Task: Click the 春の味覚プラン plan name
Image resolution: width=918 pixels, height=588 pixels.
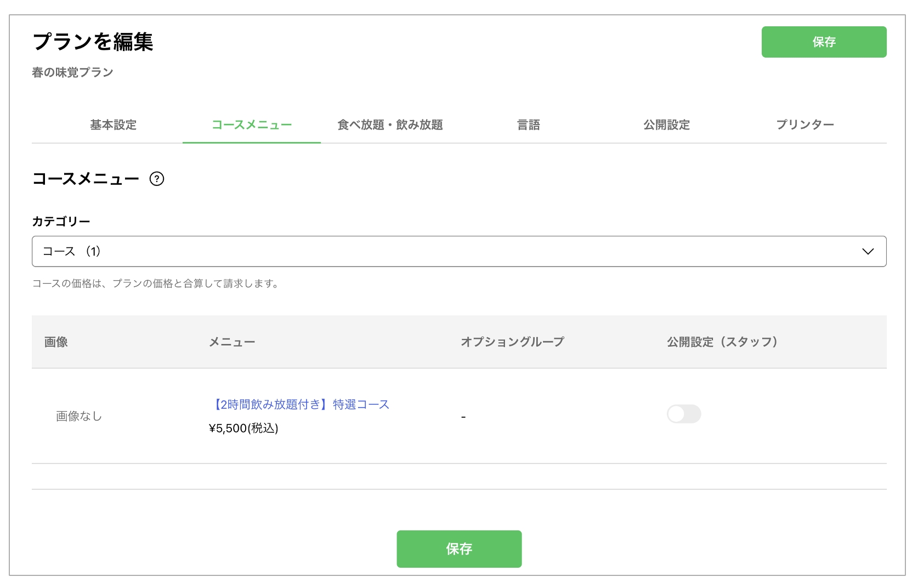Action: (x=72, y=72)
